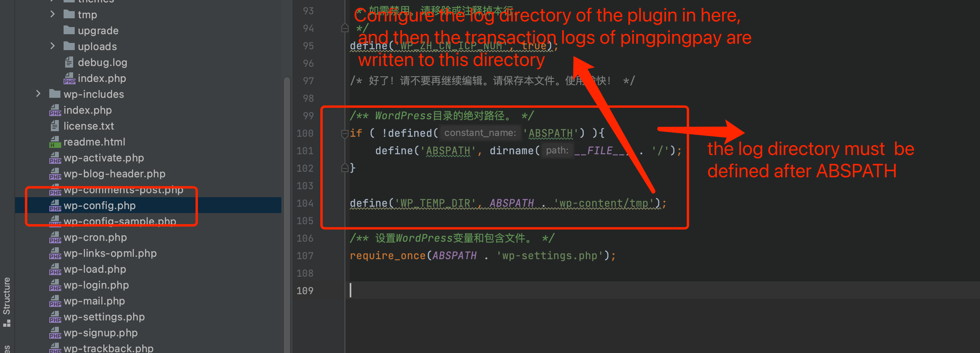The image size is (980, 353).
Task: Open wp-settings.php from file tree
Action: (x=104, y=317)
